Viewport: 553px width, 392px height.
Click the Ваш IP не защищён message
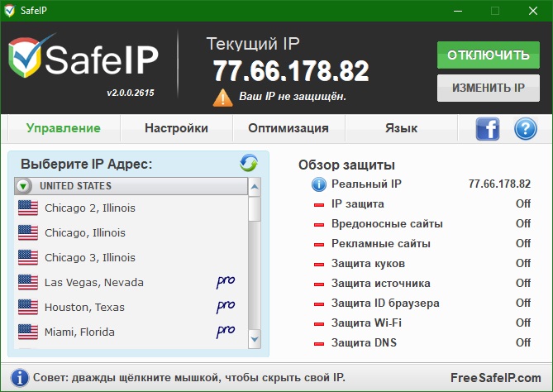pyautogui.click(x=293, y=96)
